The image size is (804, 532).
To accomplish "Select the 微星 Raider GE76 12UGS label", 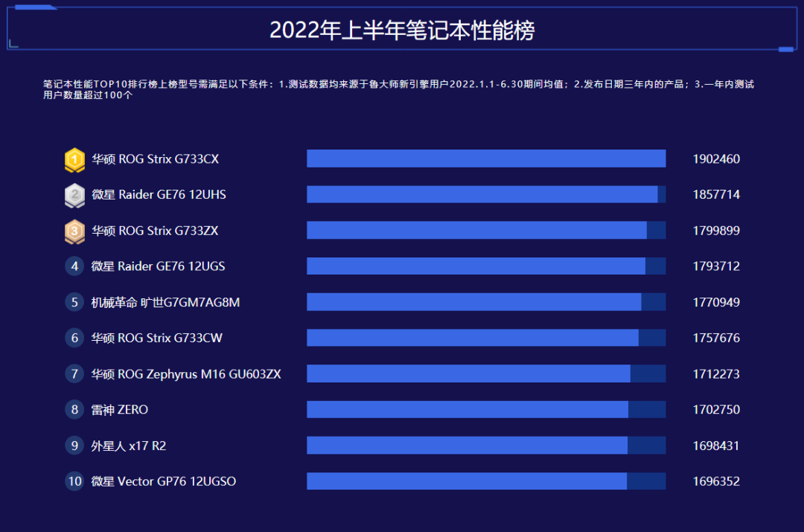I will point(158,266).
